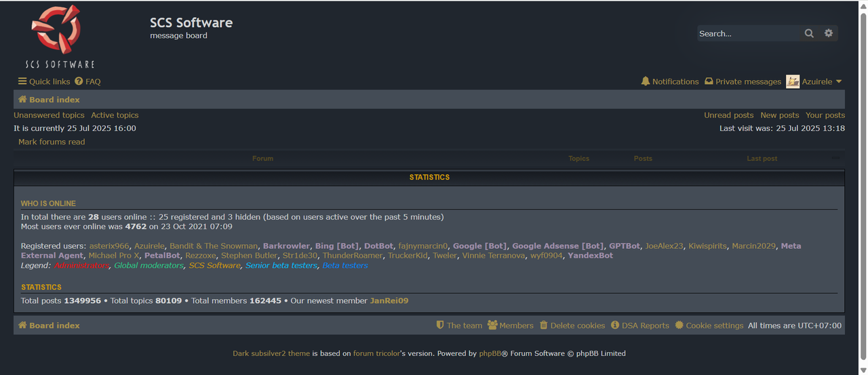The width and height of the screenshot is (868, 375).
Task: Open the Beta testers legend group
Action: tap(345, 266)
